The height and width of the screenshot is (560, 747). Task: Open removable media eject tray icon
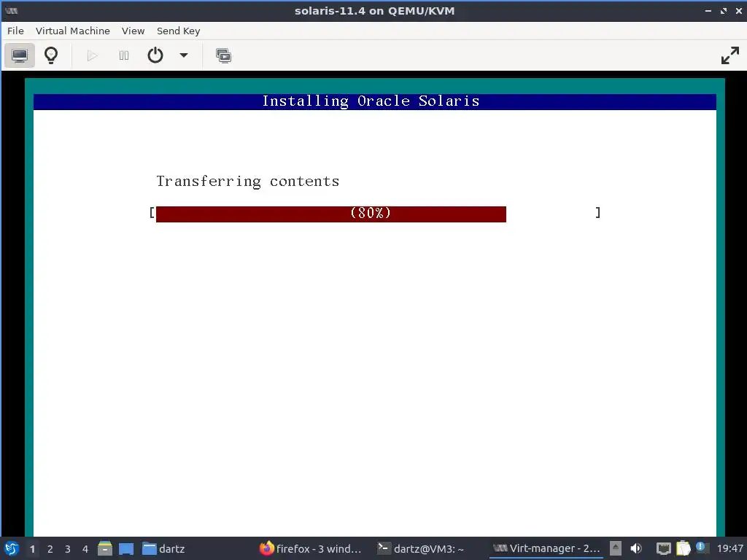pyautogui.click(x=616, y=548)
